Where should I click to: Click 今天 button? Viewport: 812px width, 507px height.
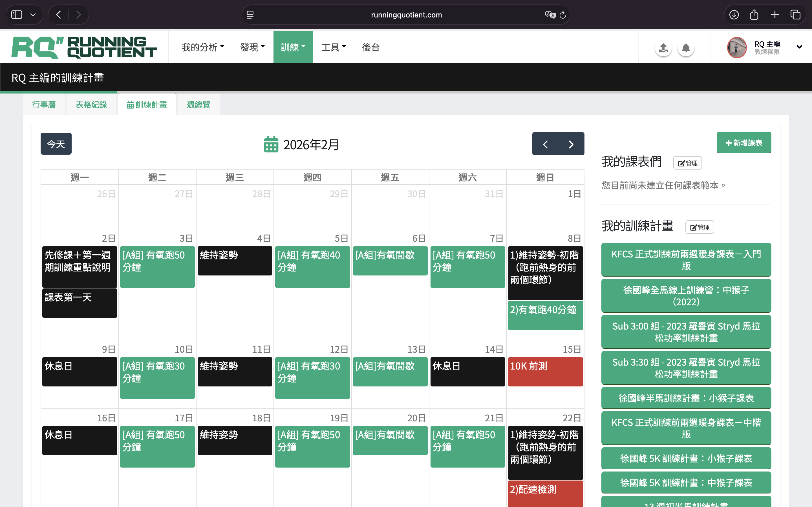click(x=56, y=144)
